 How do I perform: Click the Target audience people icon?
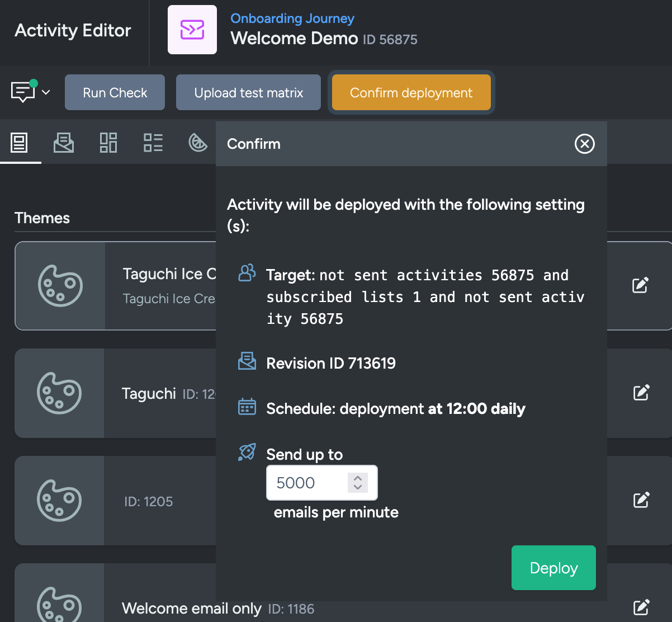click(247, 273)
